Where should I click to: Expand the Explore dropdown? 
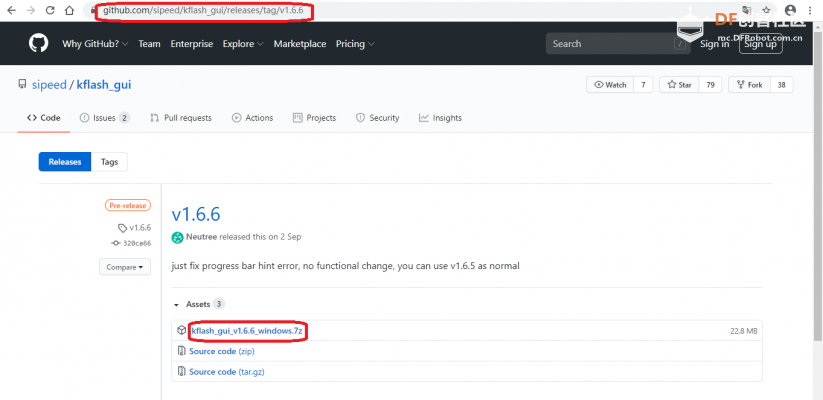(x=243, y=44)
